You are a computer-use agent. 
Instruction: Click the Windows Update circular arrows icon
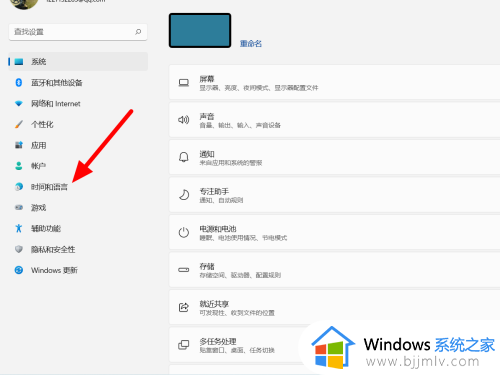pyautogui.click(x=19, y=270)
